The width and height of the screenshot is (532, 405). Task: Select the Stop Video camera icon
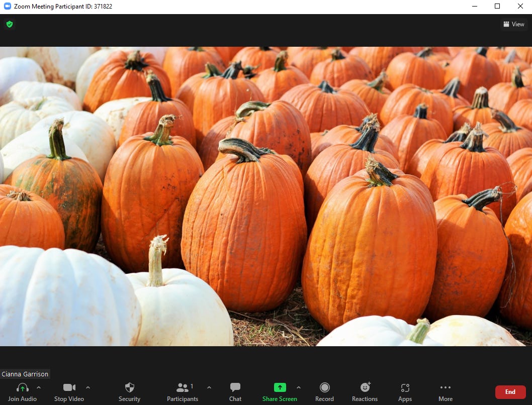[69, 387]
